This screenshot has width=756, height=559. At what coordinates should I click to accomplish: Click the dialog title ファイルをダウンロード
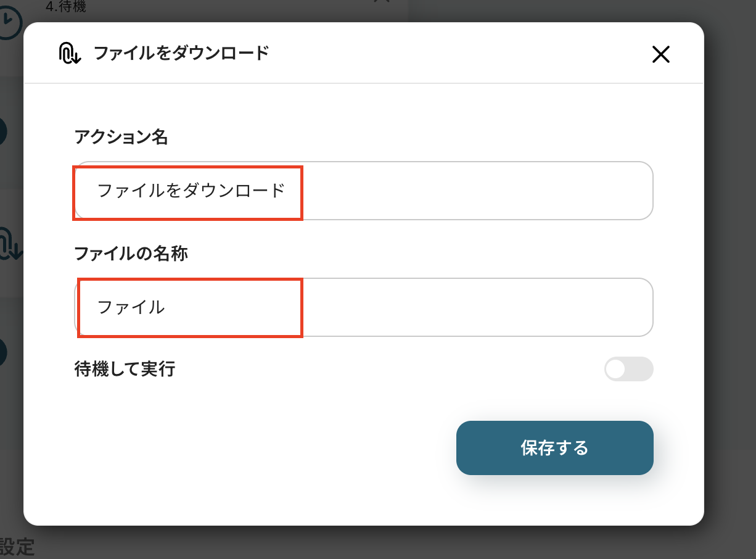point(181,53)
